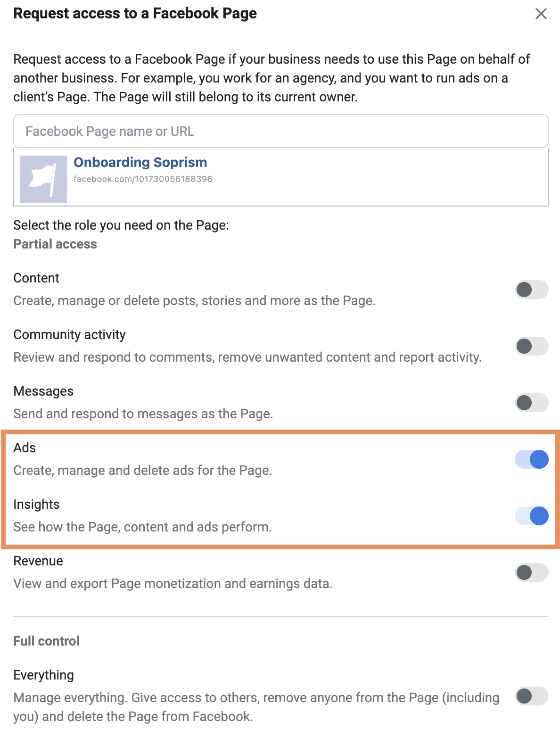Click the Messages role description text
The image size is (560, 746).
[x=143, y=414]
